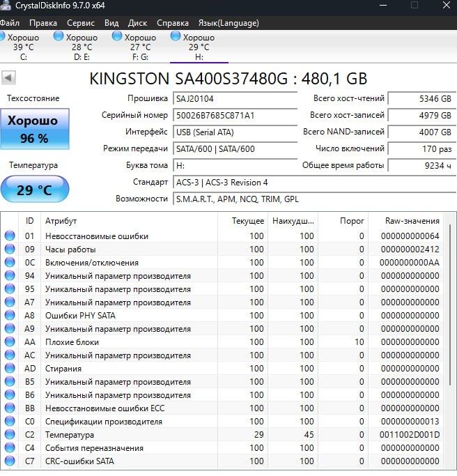This screenshot has width=457, height=476.
Task: Click total NAND writes value 4007 GB
Action: [422, 132]
